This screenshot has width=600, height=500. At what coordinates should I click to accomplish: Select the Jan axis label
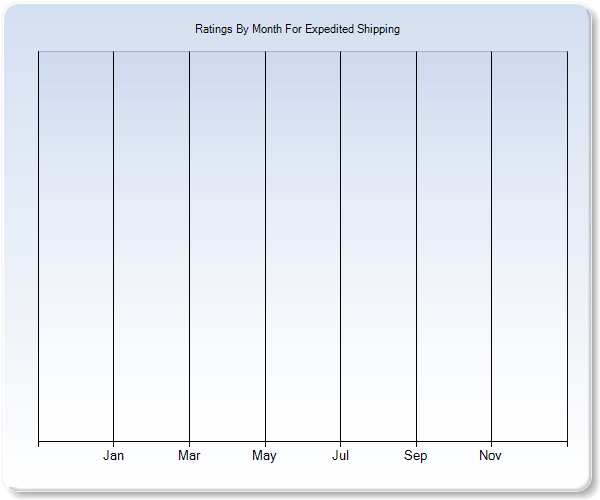click(x=114, y=456)
